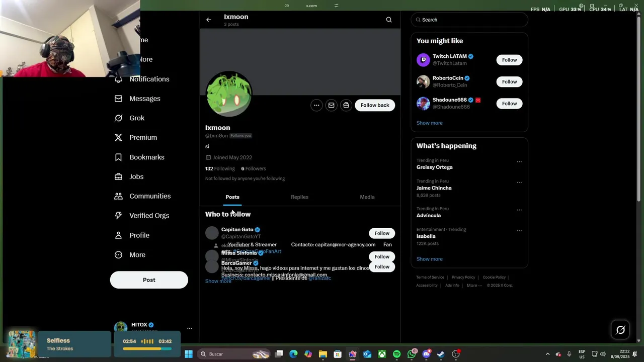Open the Accessibility footer link

coord(427,286)
